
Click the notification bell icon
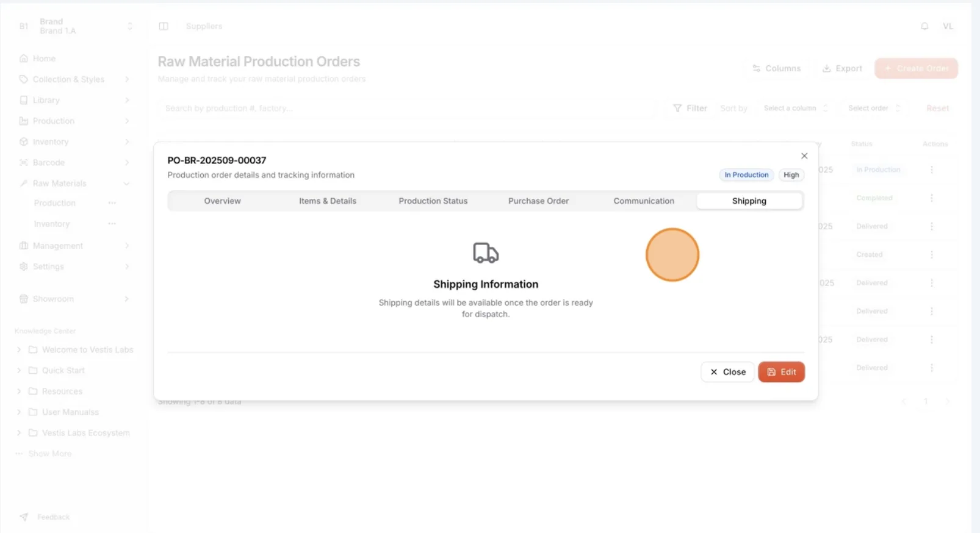924,26
